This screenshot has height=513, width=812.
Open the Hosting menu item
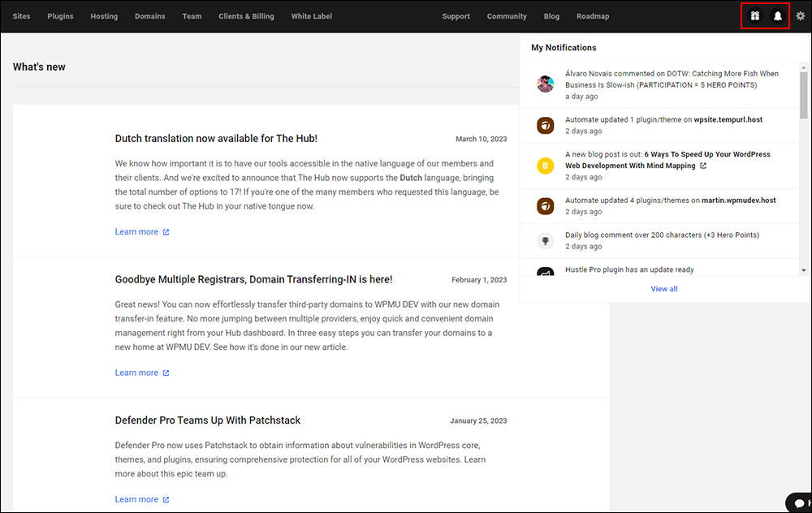click(104, 16)
